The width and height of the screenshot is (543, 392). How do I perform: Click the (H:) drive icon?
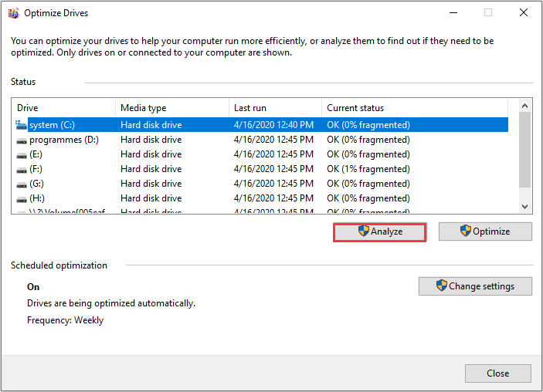[22, 199]
